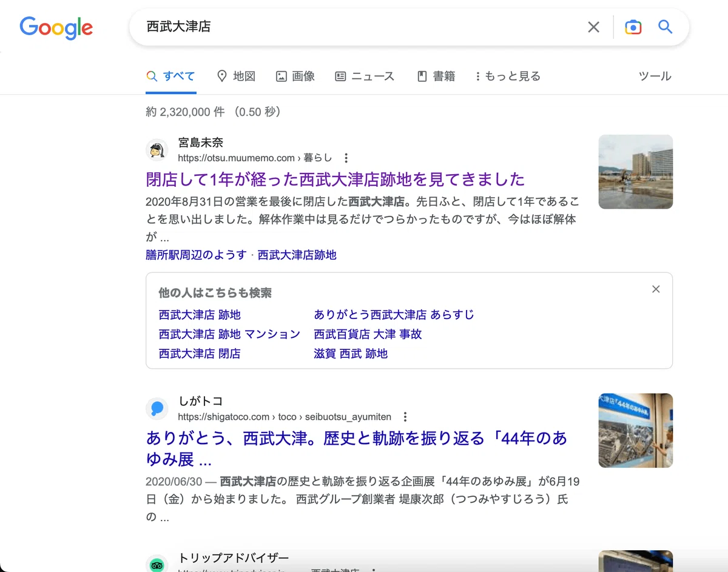
Task: Click URL https://shigatoco.com › toco › seibuotsu_ayumiten
Action: 285,417
